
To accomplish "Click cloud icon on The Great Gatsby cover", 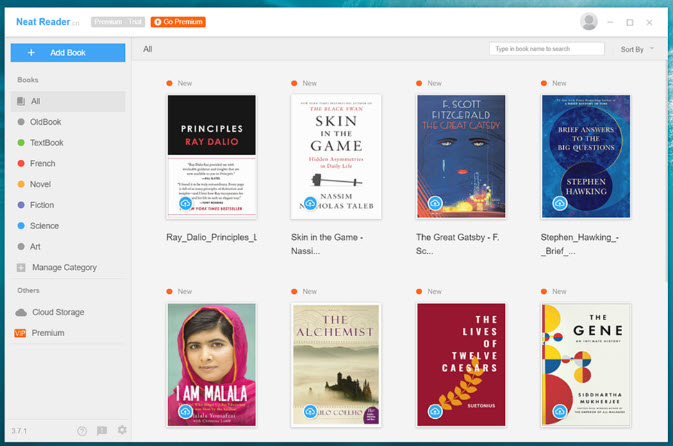I will [x=435, y=203].
